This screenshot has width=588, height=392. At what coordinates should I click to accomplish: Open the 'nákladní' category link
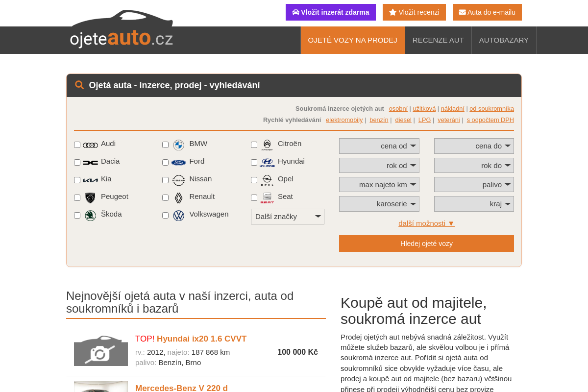point(453,109)
